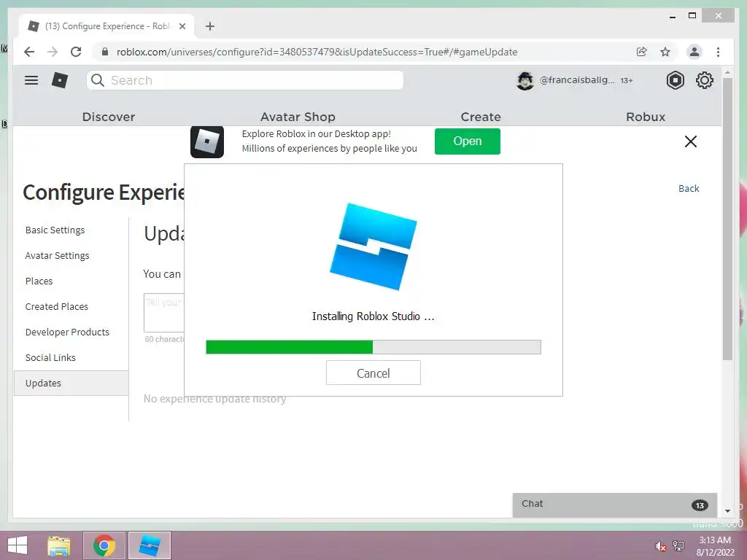Click the Roblox search field
The image size is (747, 560).
click(245, 80)
